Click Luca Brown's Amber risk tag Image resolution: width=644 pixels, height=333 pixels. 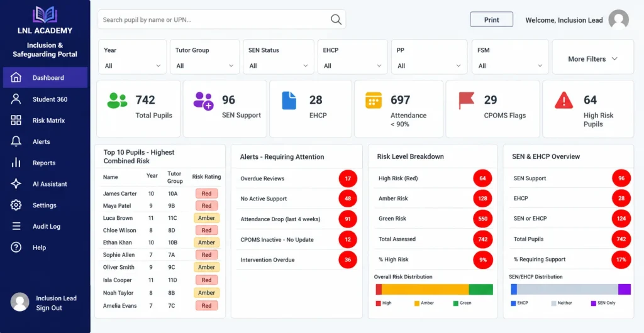coord(206,218)
